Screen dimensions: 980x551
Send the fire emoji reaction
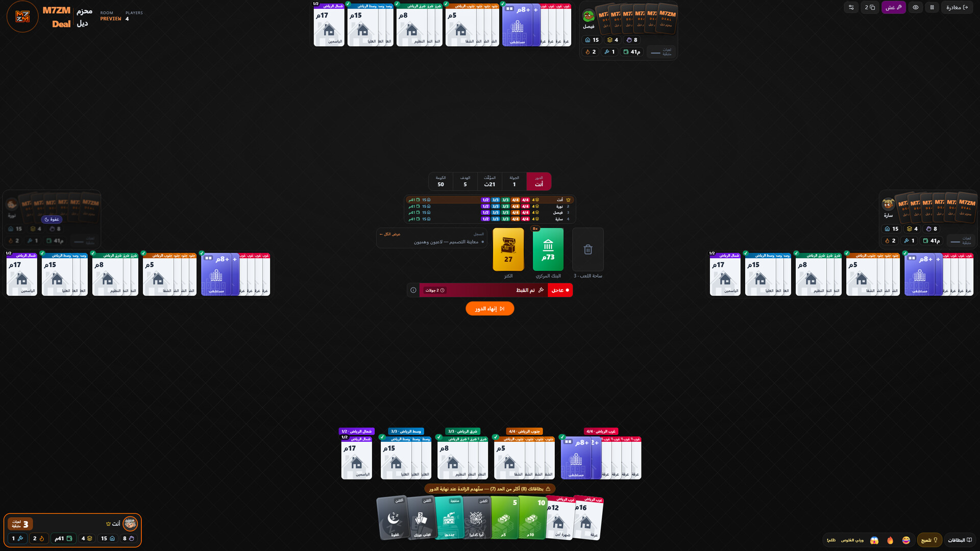coord(890,540)
